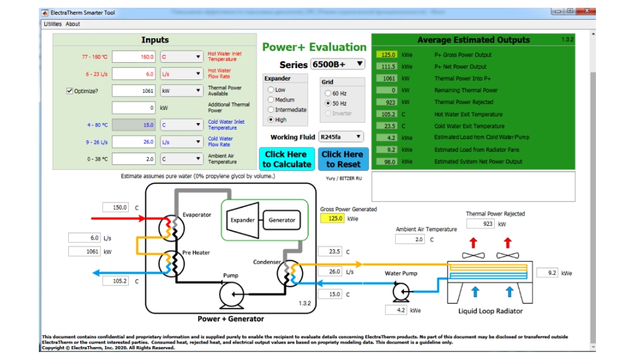Click the scrollbar down arrow

click(593, 347)
